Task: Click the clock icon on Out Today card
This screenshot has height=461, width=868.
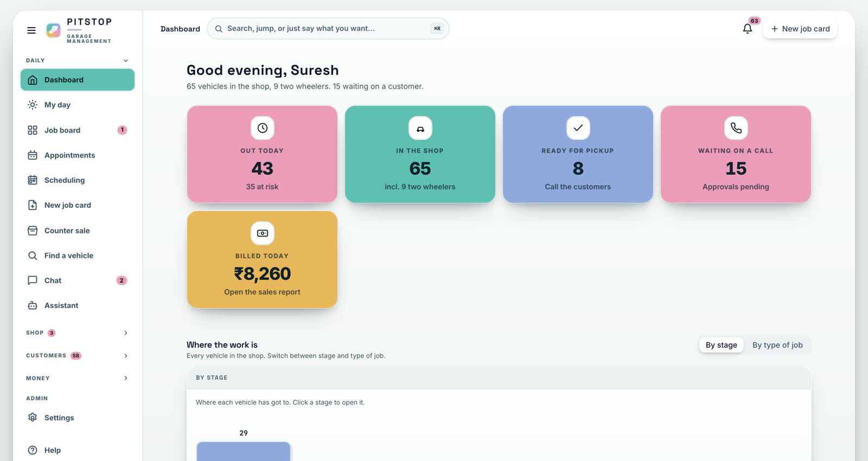Action: tap(263, 128)
